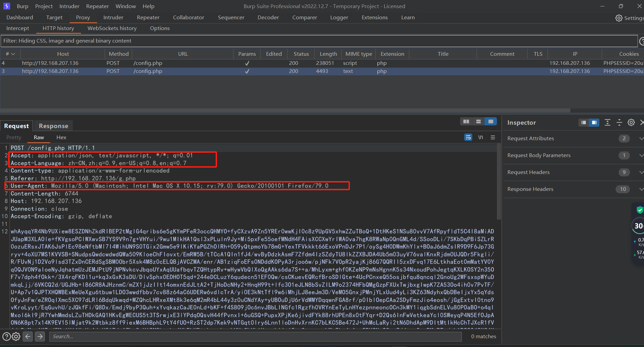Open the Intruder menu in menu bar

pyautogui.click(x=69, y=6)
